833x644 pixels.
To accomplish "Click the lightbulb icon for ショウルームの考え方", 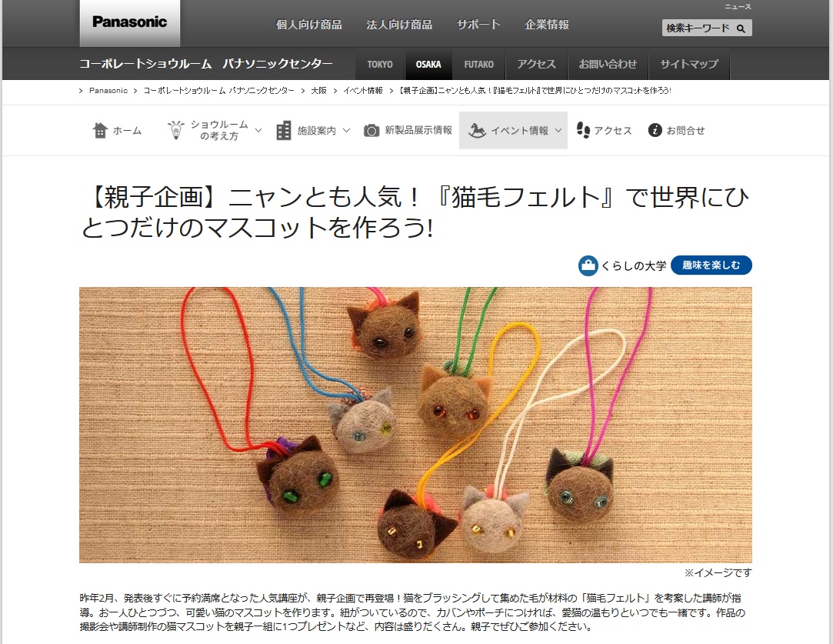I will [176, 130].
